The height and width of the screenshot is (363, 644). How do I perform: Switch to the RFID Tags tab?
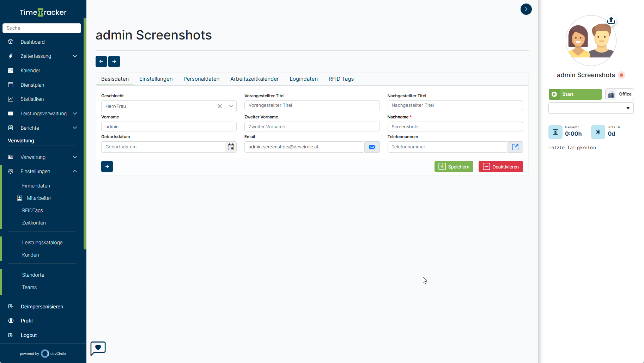[341, 79]
